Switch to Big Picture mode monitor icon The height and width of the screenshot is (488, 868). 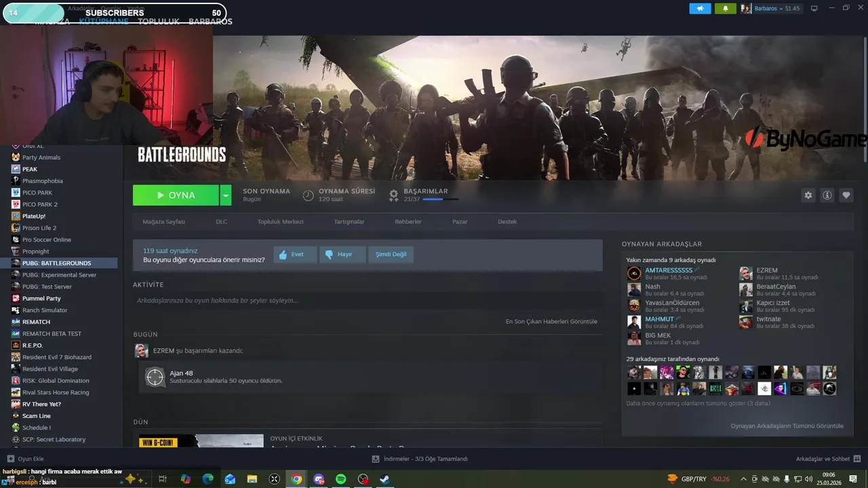[814, 8]
